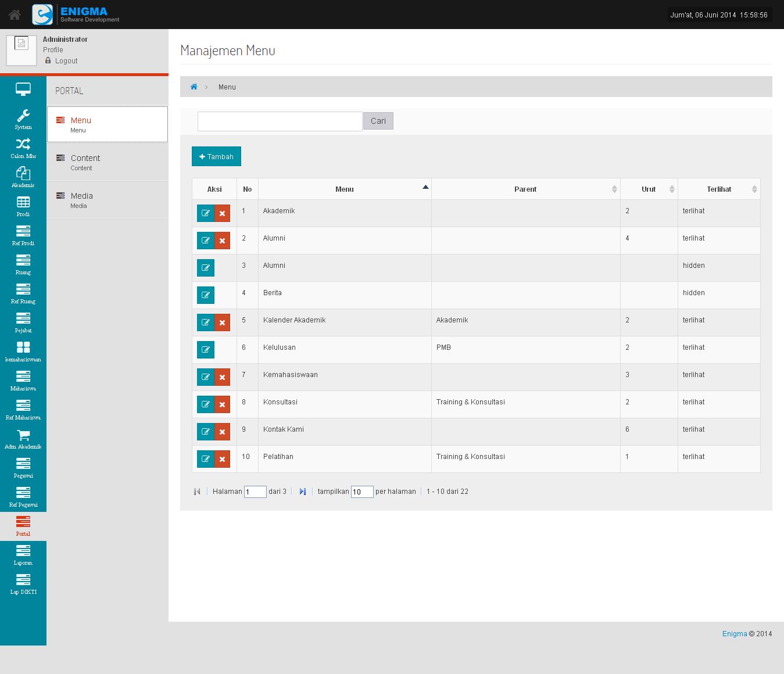
Task: Click the Tambah button
Action: 216,156
